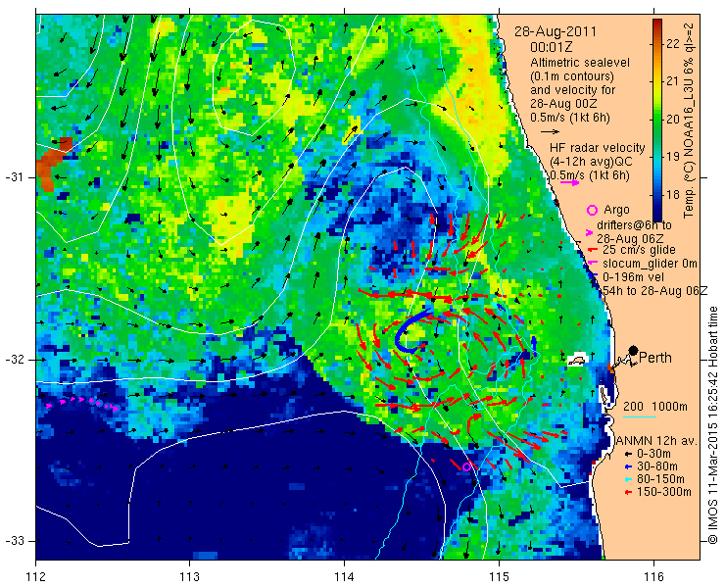The width and height of the screenshot is (725, 588).
Task: Click the 'slocum_glider 0m' legend text
Action: point(650,264)
